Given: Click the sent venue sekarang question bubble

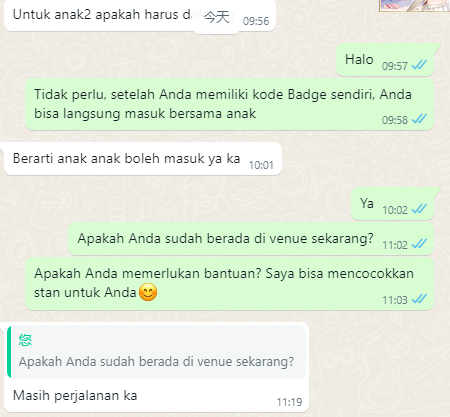Looking at the screenshot, I should point(251,239).
